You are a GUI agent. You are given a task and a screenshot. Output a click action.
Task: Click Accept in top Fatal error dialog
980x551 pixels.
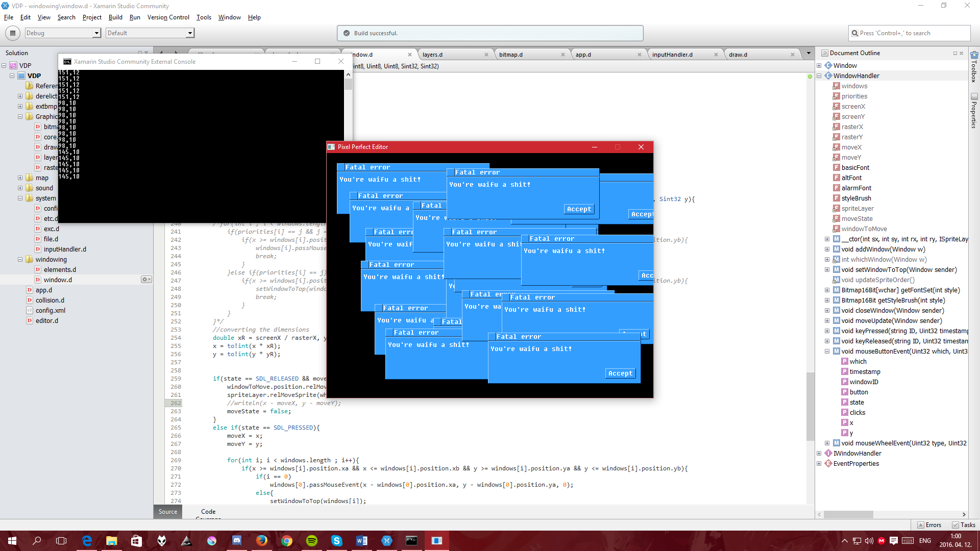pyautogui.click(x=579, y=209)
